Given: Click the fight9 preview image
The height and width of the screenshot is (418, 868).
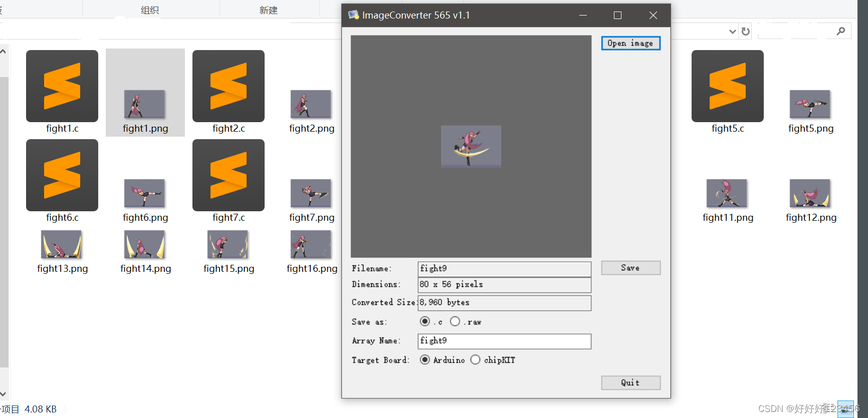Looking at the screenshot, I should [471, 146].
